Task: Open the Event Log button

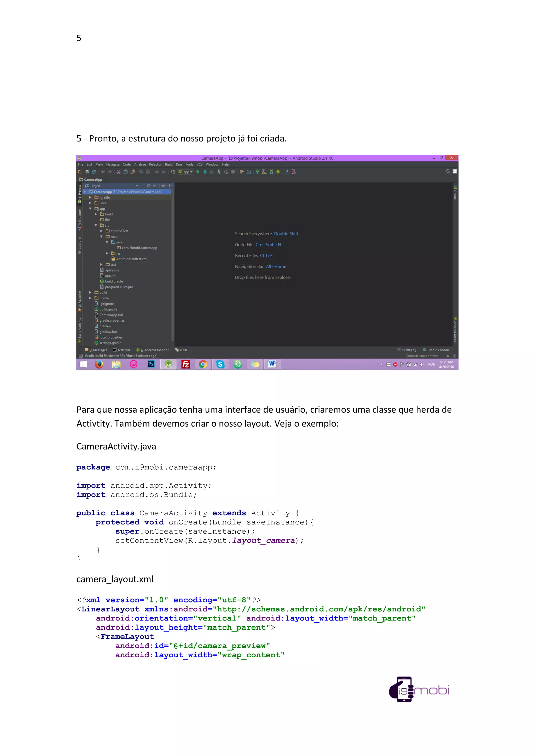Action: click(407, 350)
